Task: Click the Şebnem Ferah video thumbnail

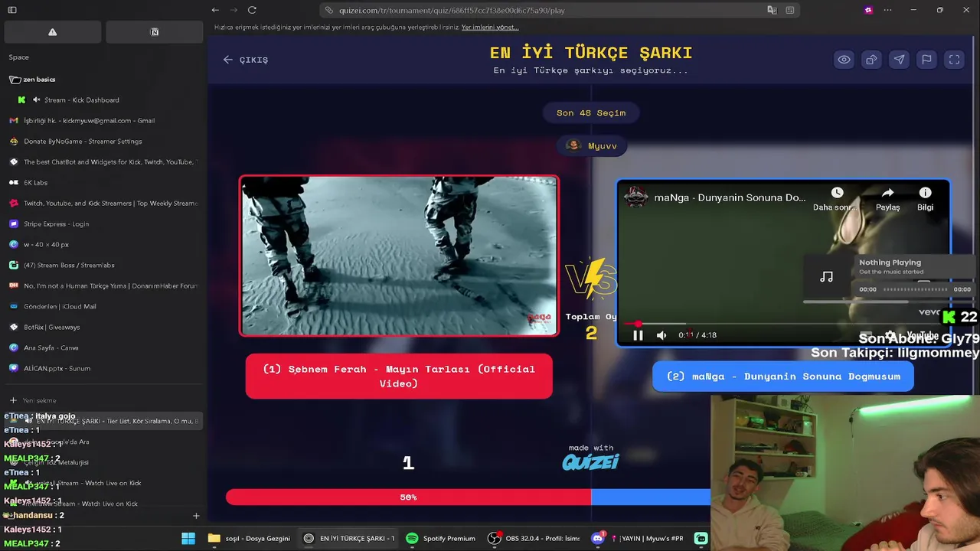Action: [399, 256]
